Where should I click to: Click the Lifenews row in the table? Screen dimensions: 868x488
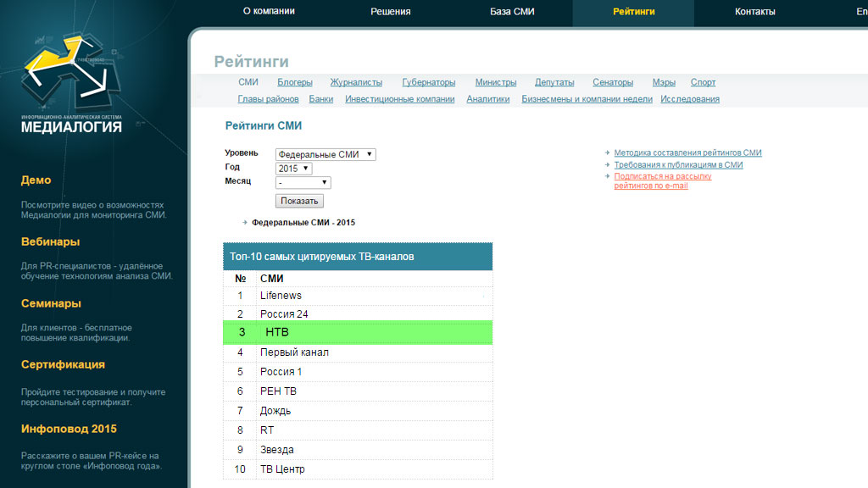pos(358,296)
